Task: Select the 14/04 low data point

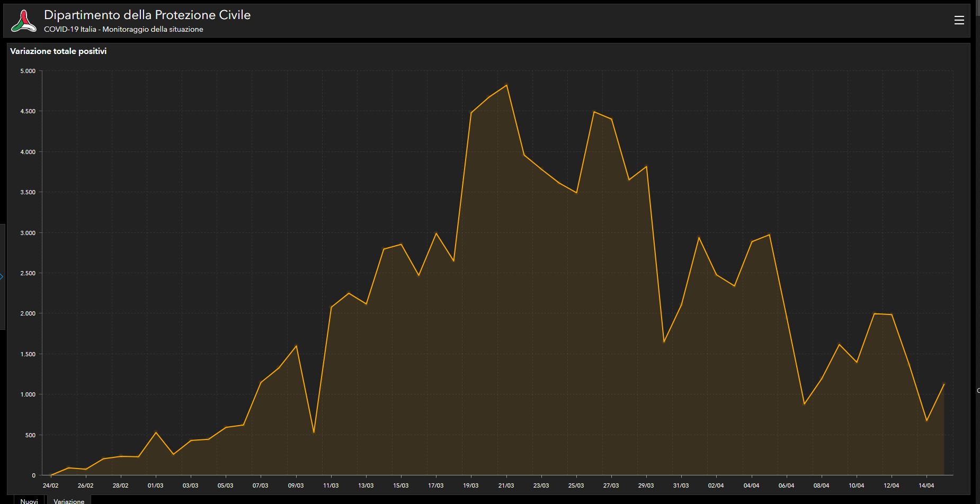Action: [x=926, y=420]
